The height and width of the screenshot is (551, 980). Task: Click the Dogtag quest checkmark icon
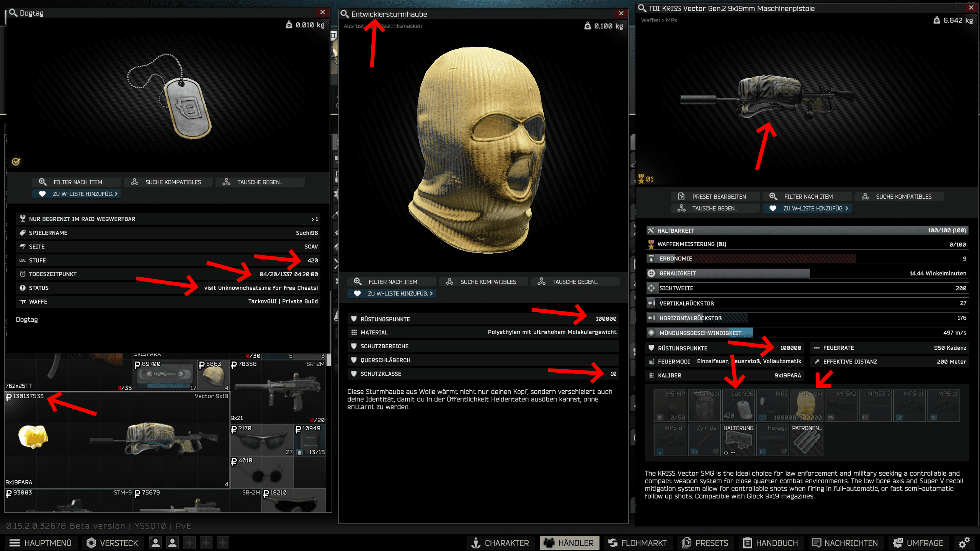(x=16, y=161)
